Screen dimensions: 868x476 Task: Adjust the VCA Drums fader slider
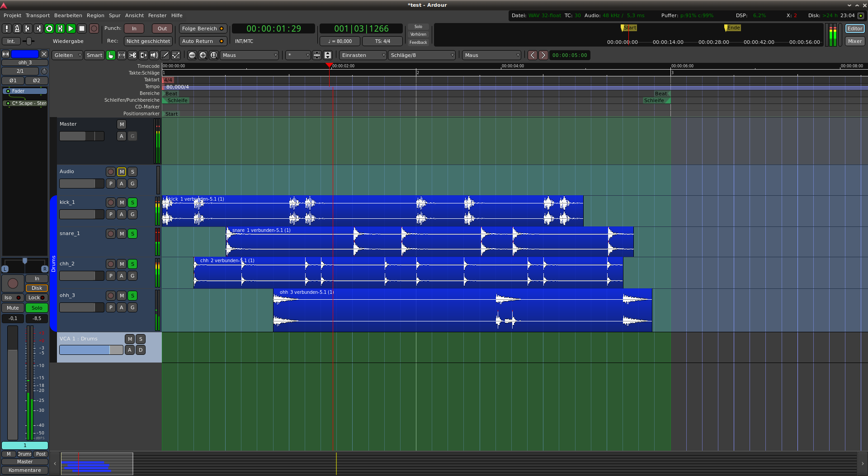91,350
